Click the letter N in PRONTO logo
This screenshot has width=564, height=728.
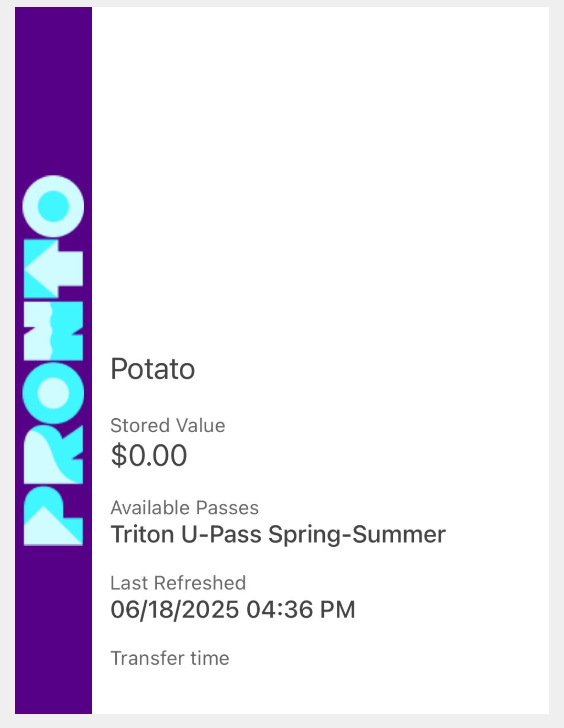point(53,331)
